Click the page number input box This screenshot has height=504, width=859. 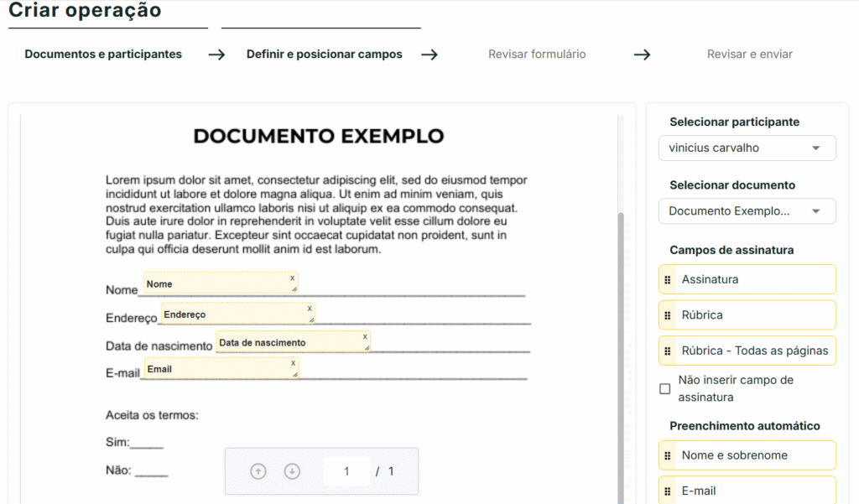(346, 471)
